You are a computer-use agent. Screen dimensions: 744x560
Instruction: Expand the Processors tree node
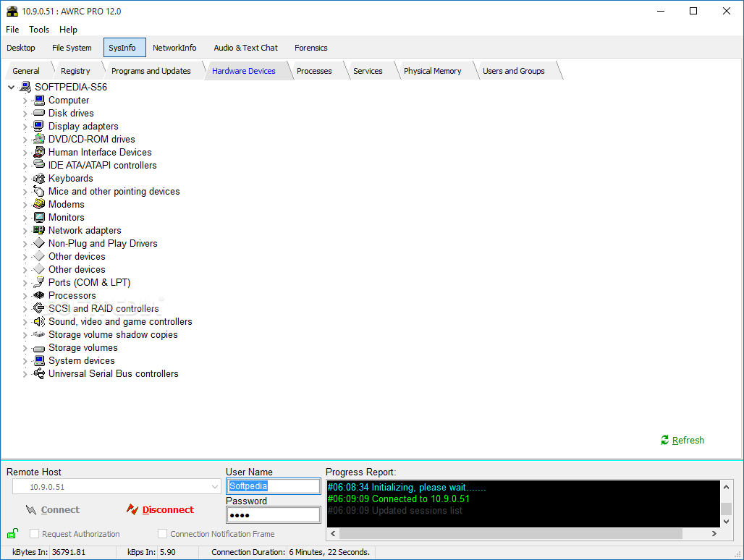25,296
